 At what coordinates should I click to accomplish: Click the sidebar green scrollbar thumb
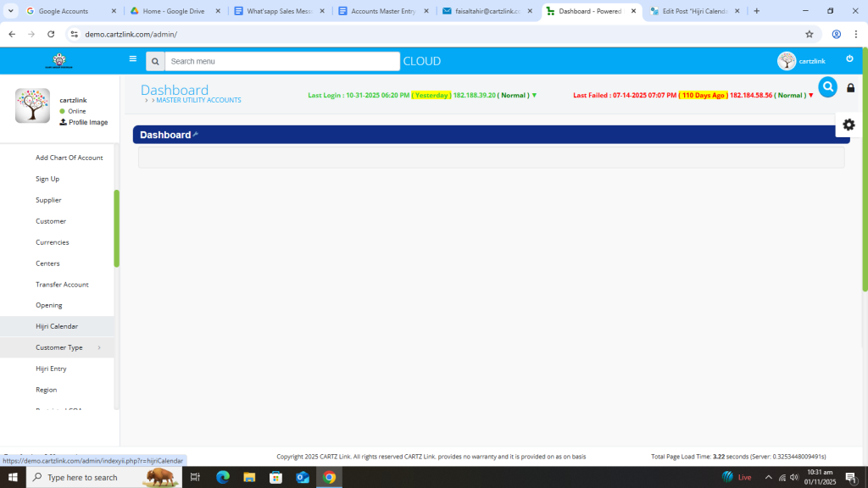pyautogui.click(x=116, y=229)
